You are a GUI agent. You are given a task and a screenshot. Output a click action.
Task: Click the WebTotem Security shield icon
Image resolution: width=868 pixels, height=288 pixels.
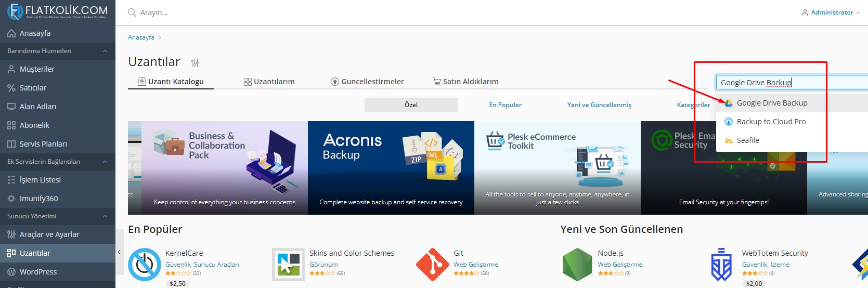tap(721, 265)
